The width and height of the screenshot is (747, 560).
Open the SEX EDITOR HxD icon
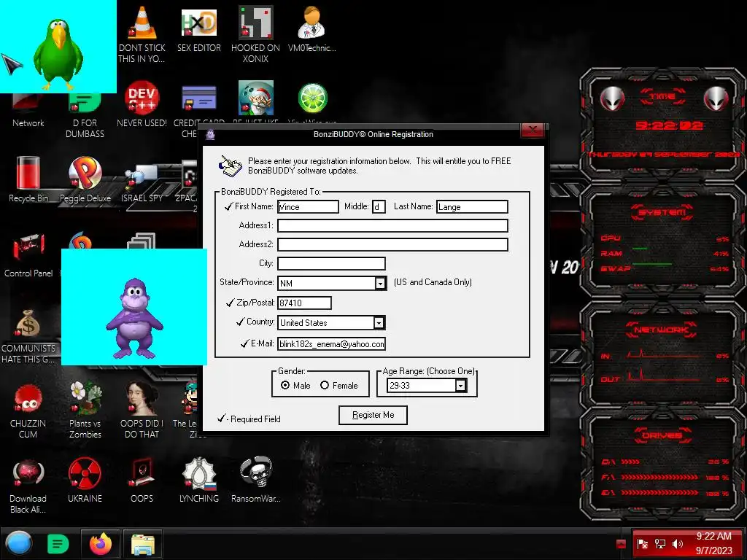(199, 23)
